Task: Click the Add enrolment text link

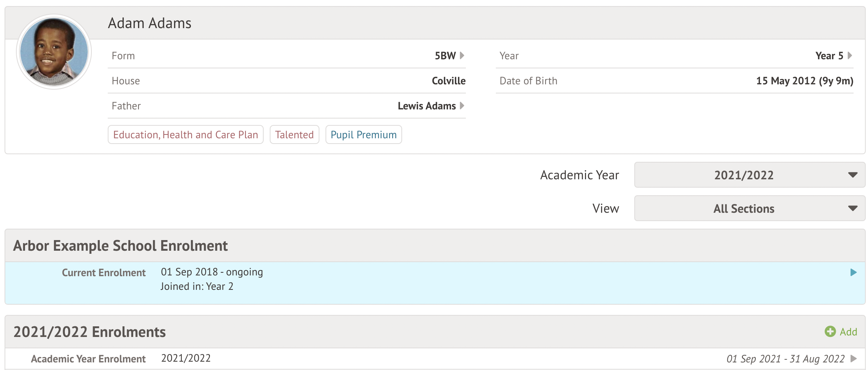Action: click(x=848, y=332)
